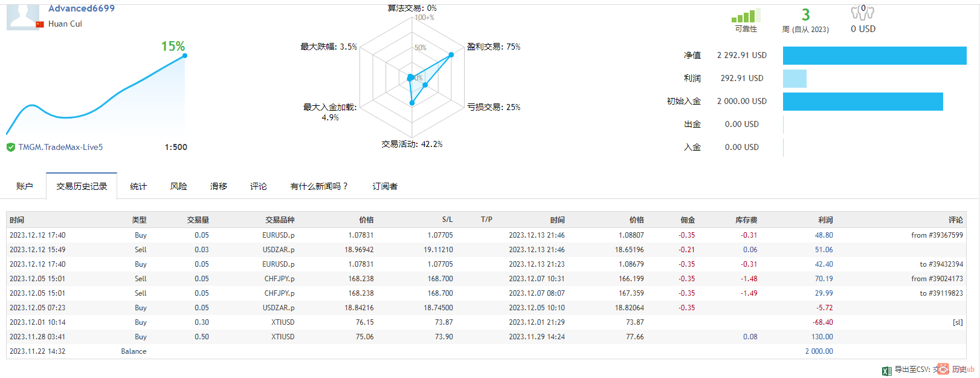Screen dimensions: 980x378
Task: Click the 评论 column header in table
Action: [956, 220]
